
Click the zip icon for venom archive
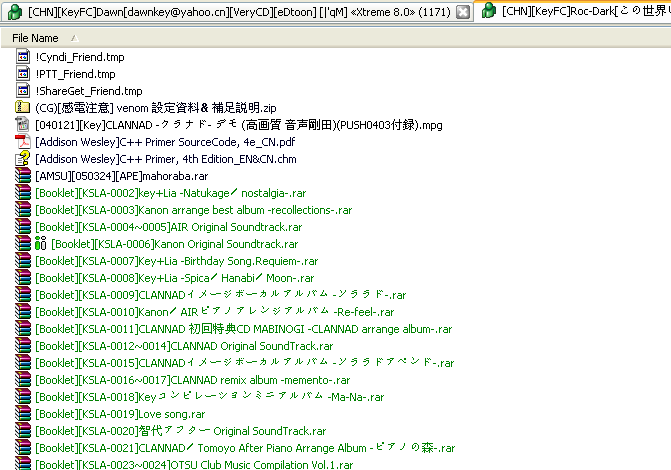tap(23, 107)
